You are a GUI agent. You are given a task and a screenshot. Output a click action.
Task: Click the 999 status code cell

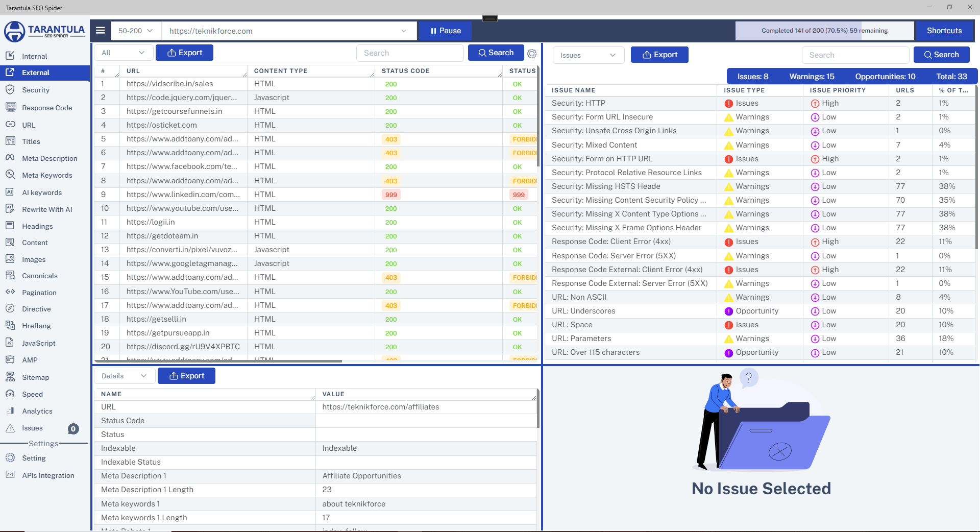coord(391,195)
